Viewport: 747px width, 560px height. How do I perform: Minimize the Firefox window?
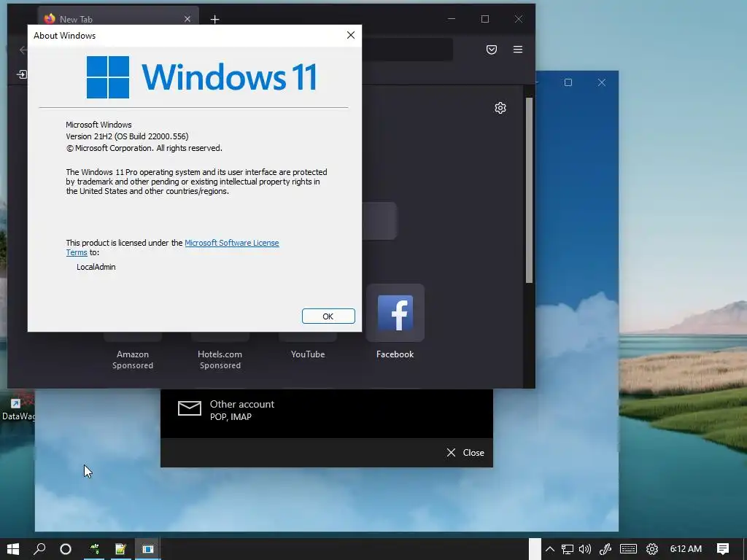(452, 19)
